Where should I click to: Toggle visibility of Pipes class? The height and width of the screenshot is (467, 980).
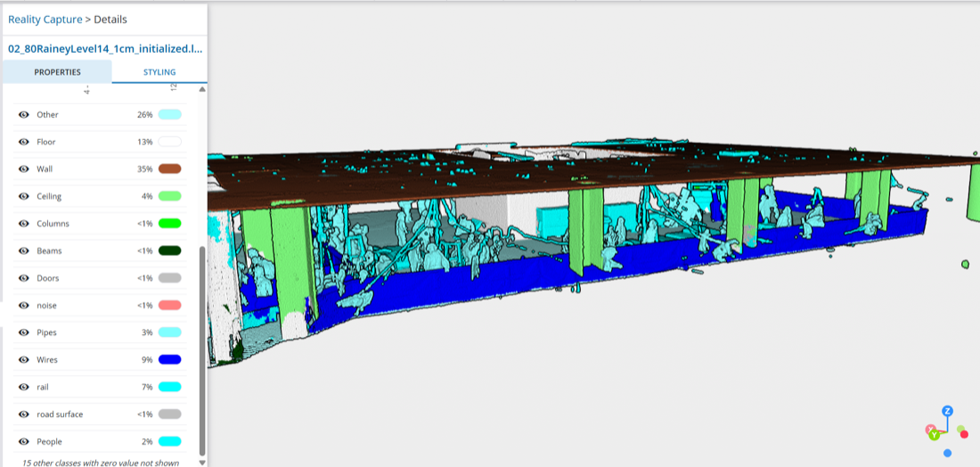[24, 332]
